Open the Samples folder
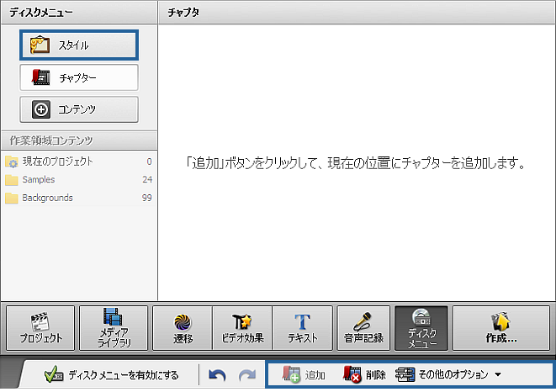 point(79,179)
